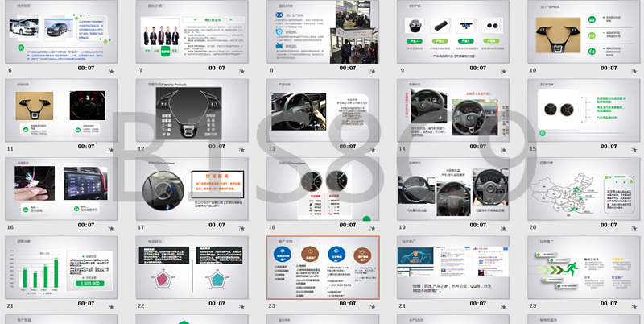Click the 00:07 timing under slide 6

coord(86,68)
